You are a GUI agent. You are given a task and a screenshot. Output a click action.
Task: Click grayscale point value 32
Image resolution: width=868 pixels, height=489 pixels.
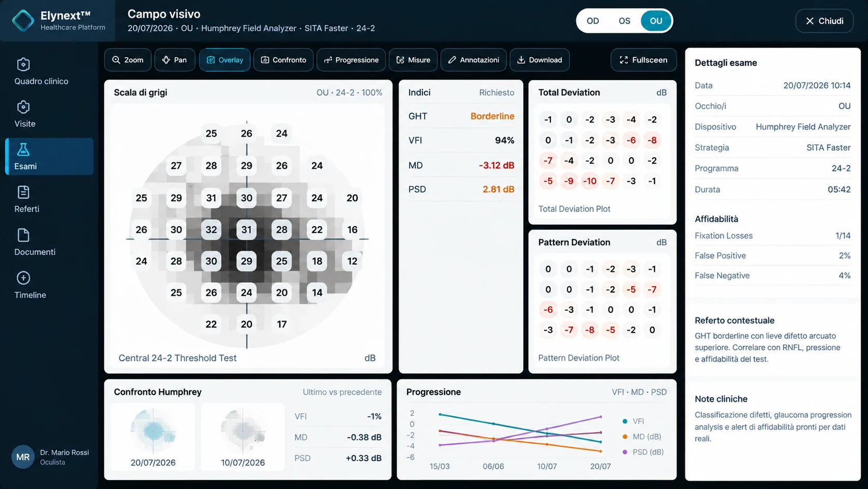pos(211,230)
